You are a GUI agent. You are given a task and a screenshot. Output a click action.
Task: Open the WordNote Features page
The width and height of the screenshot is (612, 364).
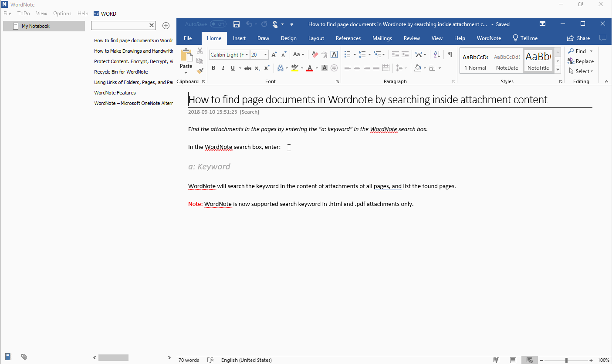pyautogui.click(x=115, y=93)
